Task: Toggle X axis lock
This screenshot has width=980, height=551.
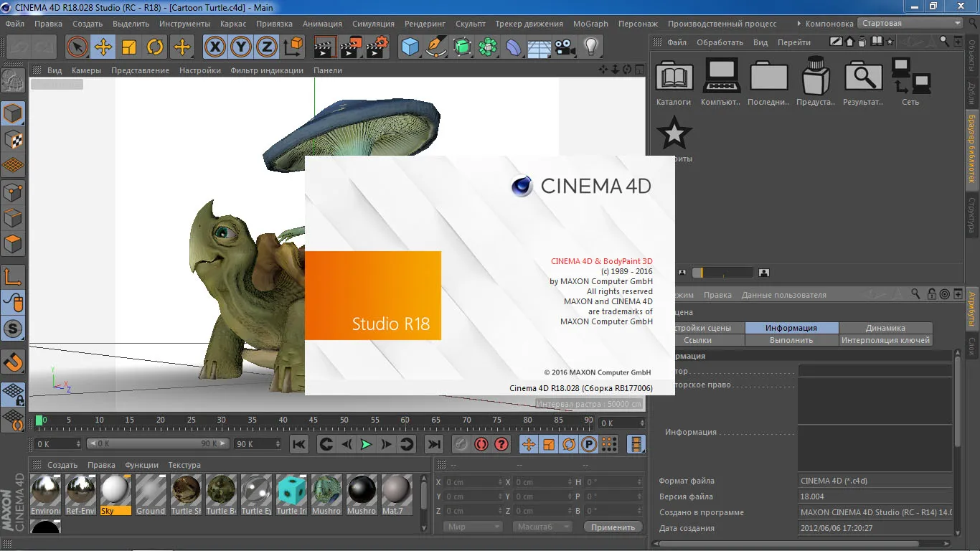Action: (x=215, y=47)
